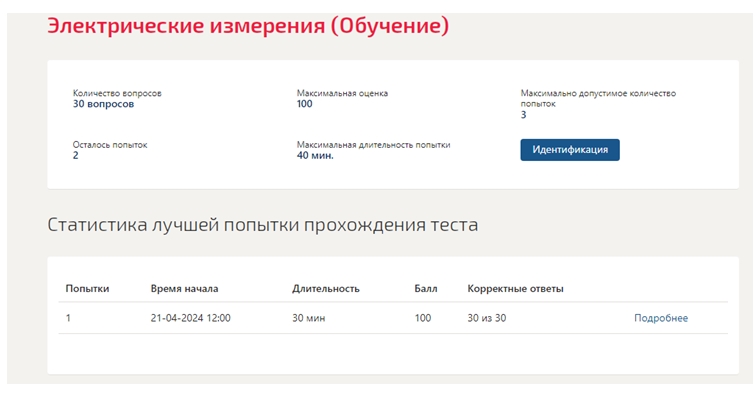This screenshot has width=755, height=396.
Task: Click the Корректные ответы column header
Action: coord(515,289)
